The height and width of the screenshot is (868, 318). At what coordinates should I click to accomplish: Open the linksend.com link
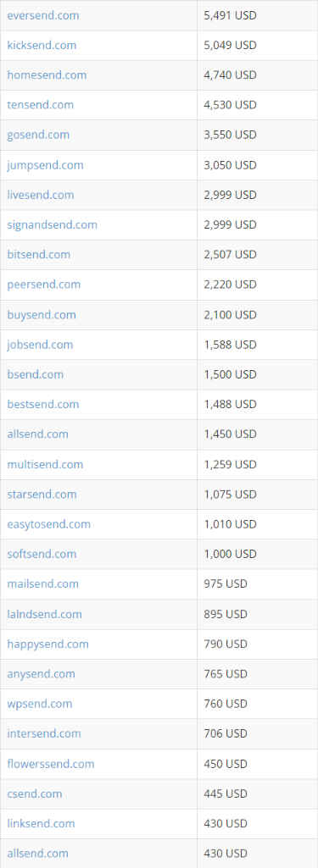tap(41, 824)
